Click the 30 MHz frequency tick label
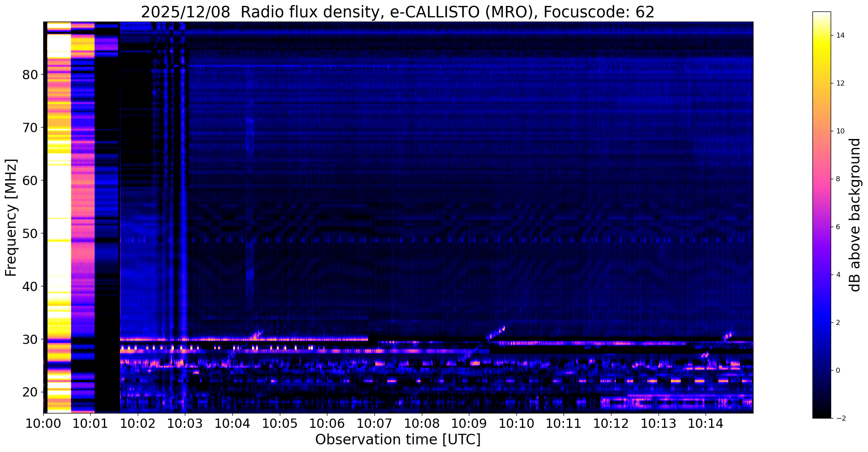Screen dimensions: 868x452 click(30, 339)
